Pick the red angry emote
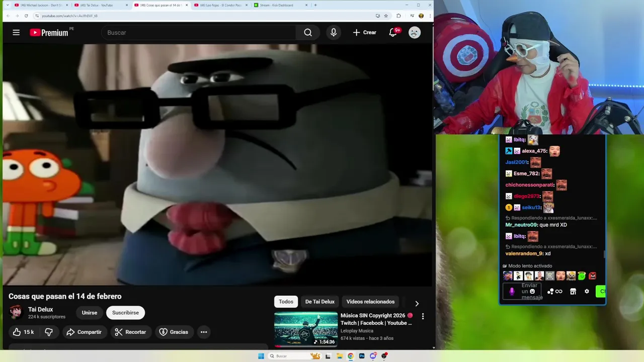Viewport: 644px width, 362px height. (592, 276)
